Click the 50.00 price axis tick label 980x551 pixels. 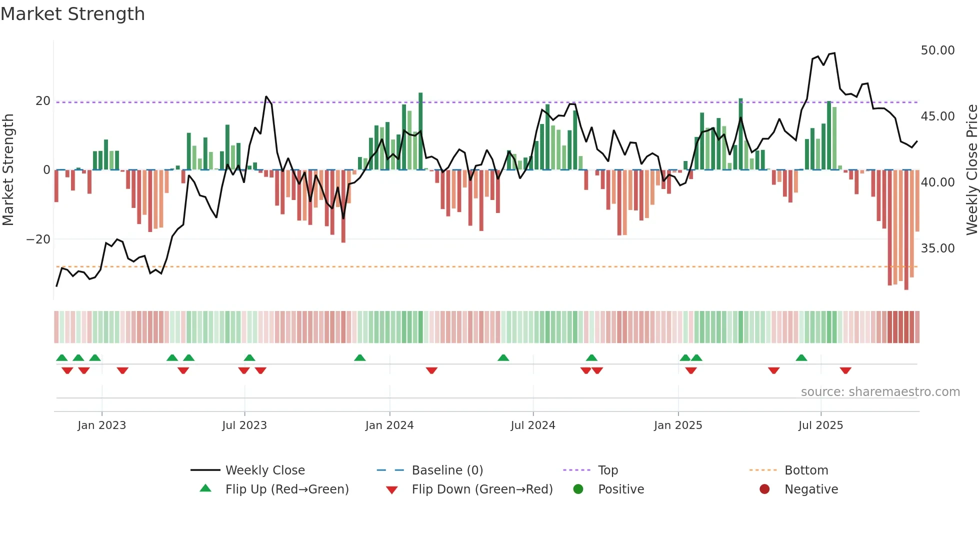coord(937,50)
